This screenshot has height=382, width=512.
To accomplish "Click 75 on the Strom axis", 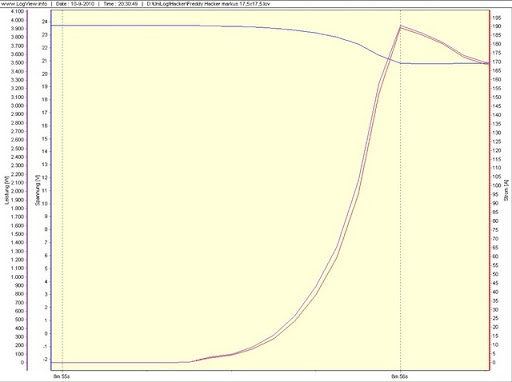I will [x=495, y=230].
